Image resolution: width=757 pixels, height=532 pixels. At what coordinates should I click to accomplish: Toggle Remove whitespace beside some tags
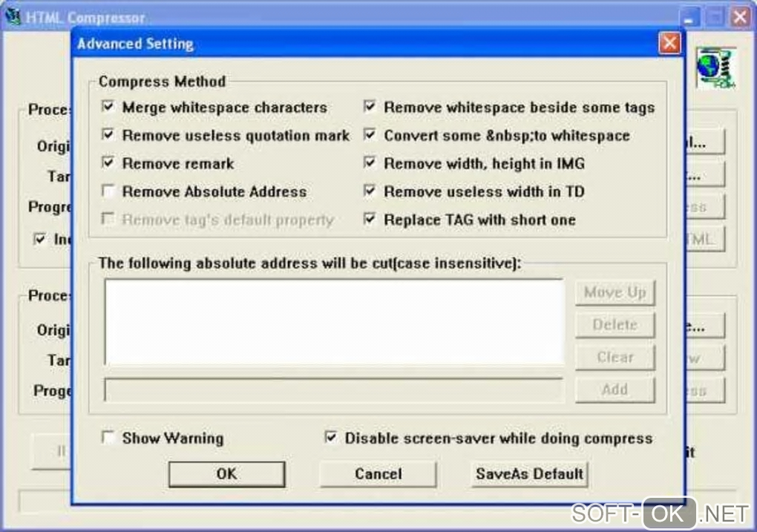pos(370,106)
